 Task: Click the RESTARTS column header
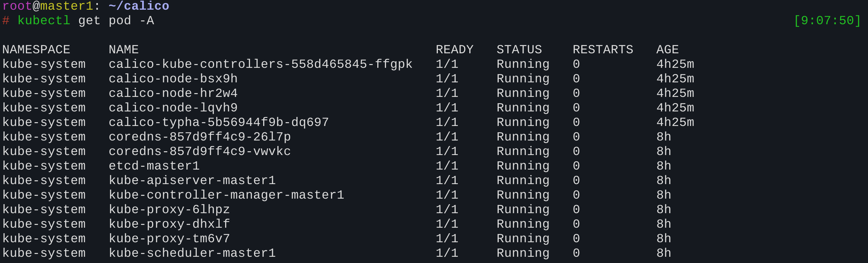[x=603, y=50]
